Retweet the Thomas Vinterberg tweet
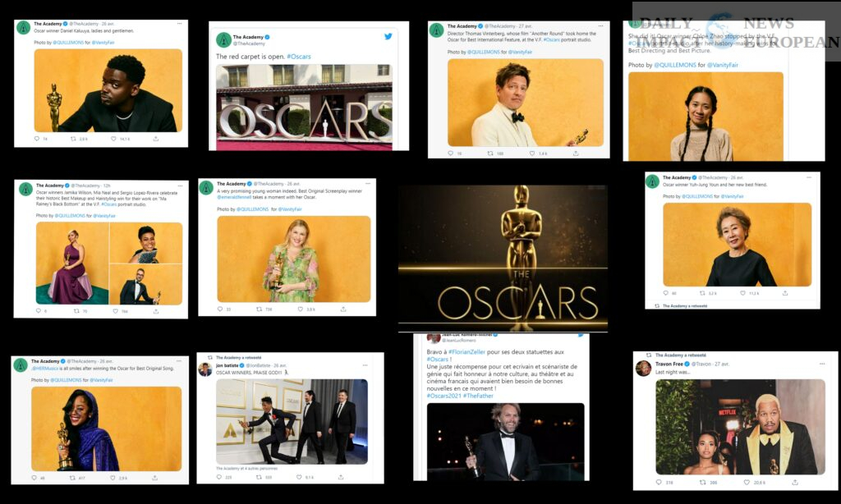The height and width of the screenshot is (504, 841). pos(489,153)
